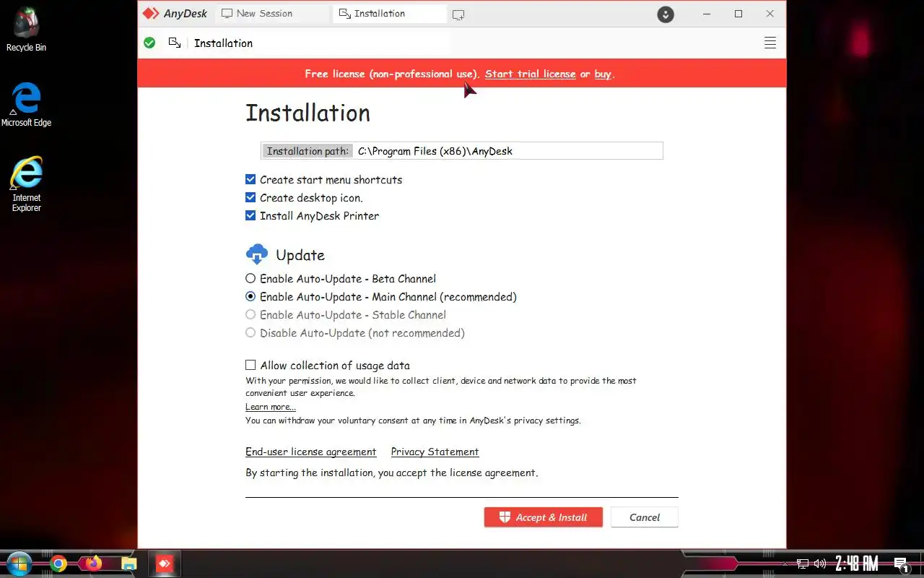This screenshot has height=578, width=924.
Task: Click the Cancel button
Action: (x=644, y=517)
